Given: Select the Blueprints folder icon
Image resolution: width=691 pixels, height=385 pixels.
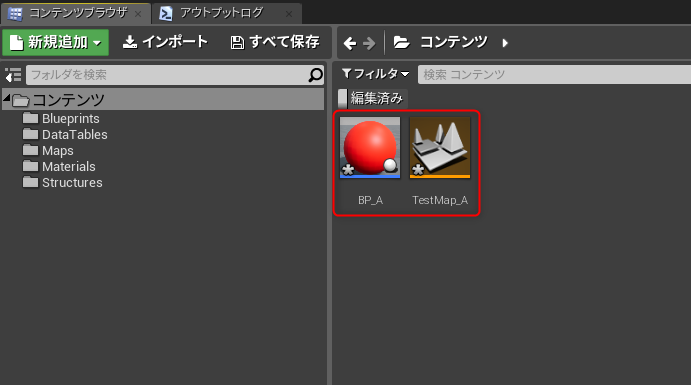Looking at the screenshot, I should pyautogui.click(x=30, y=118).
